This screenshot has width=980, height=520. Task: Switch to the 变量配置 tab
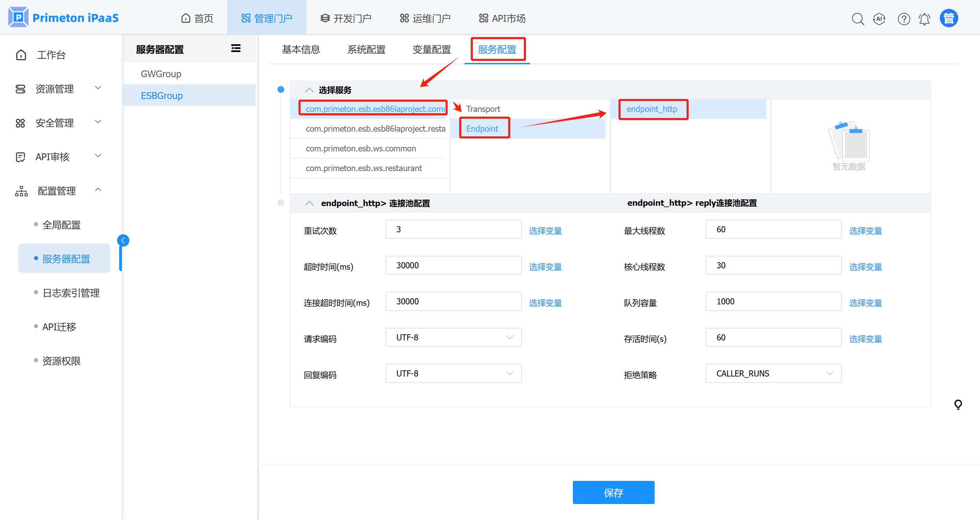431,49
